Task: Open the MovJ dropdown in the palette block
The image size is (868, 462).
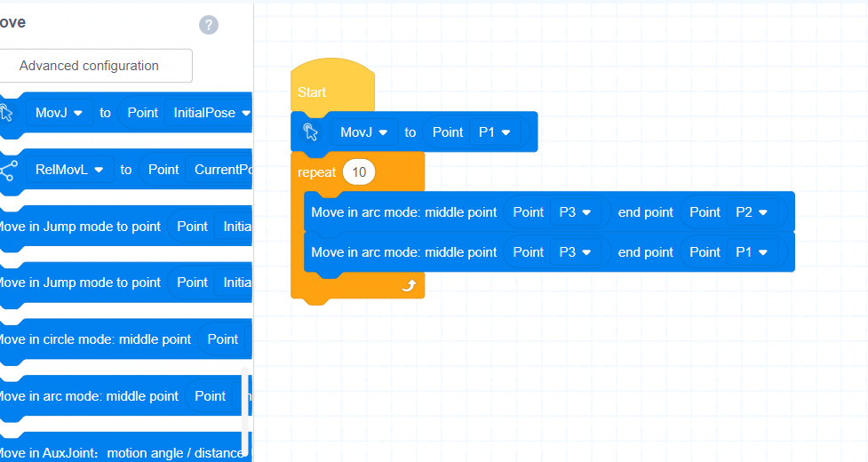Action: pyautogui.click(x=59, y=113)
